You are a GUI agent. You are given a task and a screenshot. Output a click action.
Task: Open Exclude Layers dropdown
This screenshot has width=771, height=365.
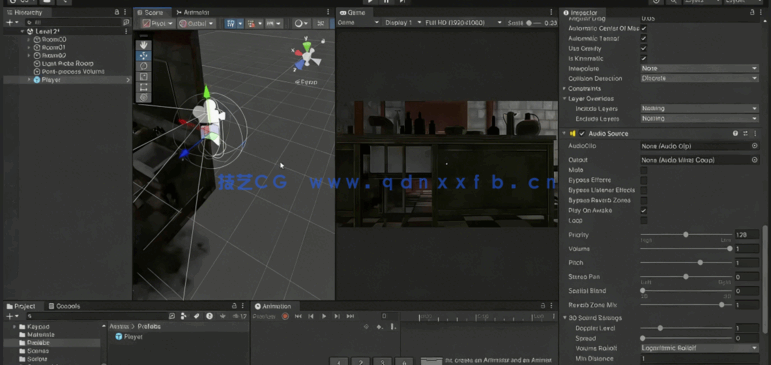point(700,119)
